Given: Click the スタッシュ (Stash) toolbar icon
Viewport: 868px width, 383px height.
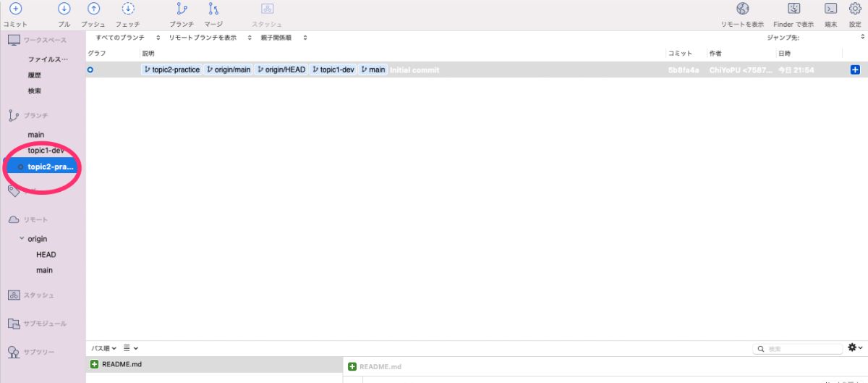Looking at the screenshot, I should [x=267, y=9].
